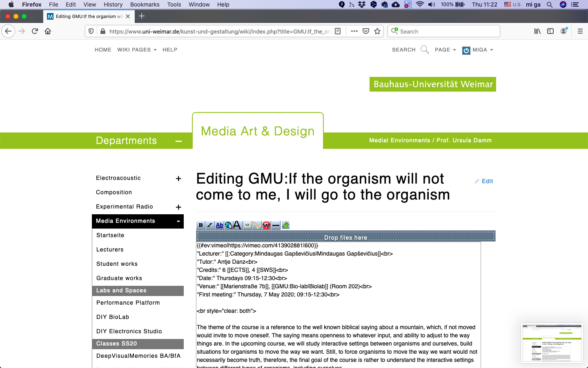Image resolution: width=588 pixels, height=368 pixels.
Task: Open macOS Spotlight search
Action: (x=550, y=4)
